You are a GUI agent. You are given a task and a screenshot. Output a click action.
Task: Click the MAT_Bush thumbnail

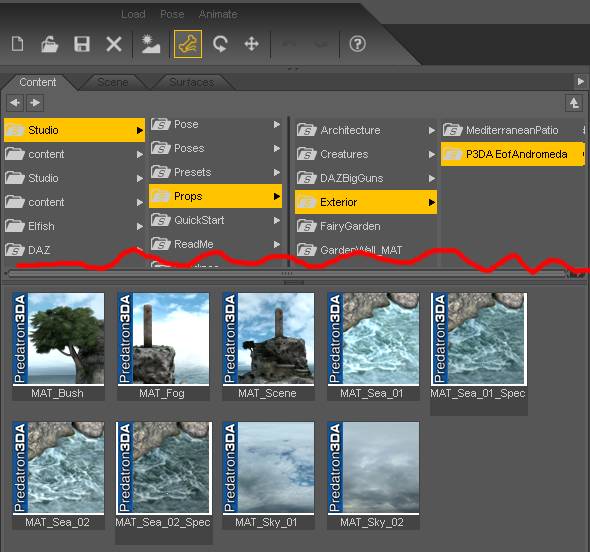(x=58, y=339)
